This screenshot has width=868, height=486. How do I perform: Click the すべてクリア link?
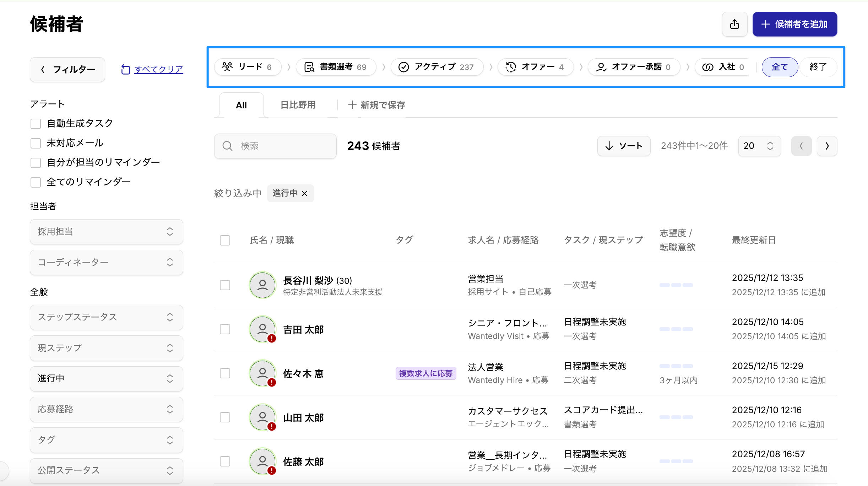tap(158, 69)
